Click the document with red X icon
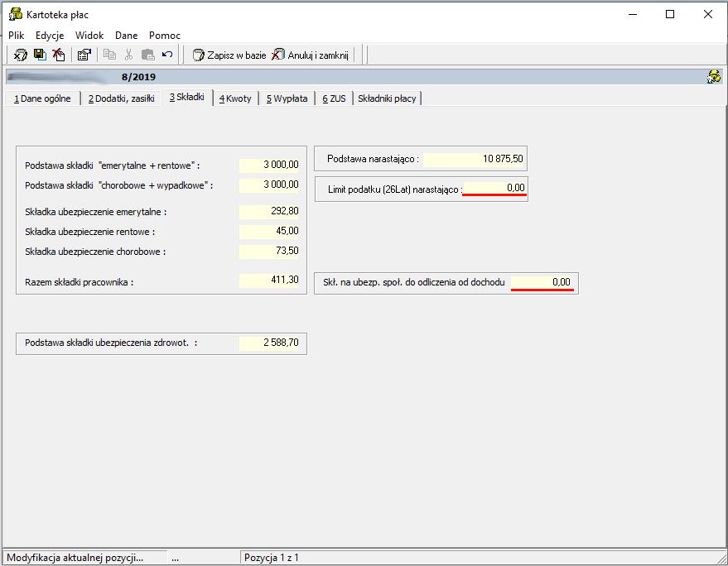 click(59, 55)
